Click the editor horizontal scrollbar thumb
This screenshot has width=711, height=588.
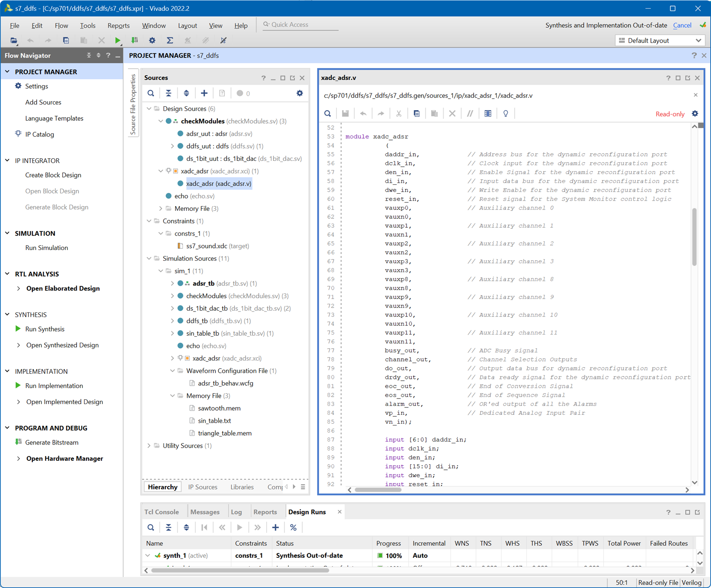click(378, 490)
